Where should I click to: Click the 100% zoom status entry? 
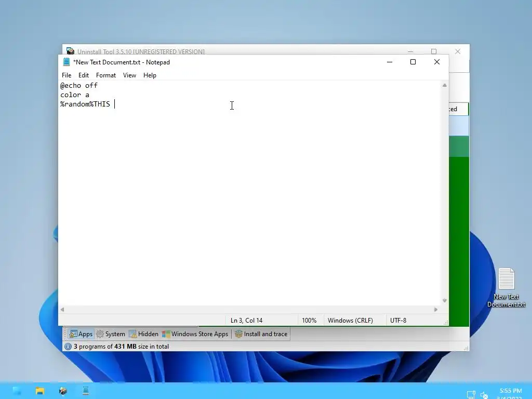(309, 320)
